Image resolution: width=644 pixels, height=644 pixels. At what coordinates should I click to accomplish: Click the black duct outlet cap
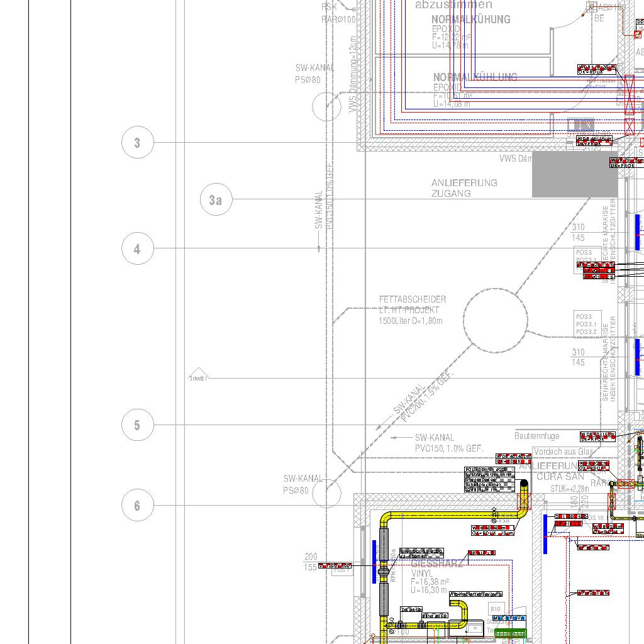click(524, 484)
